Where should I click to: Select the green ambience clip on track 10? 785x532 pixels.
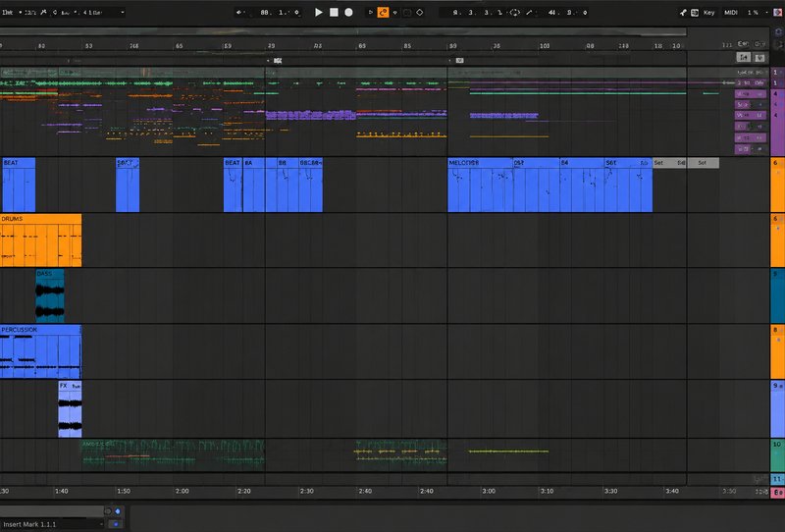click(x=174, y=454)
